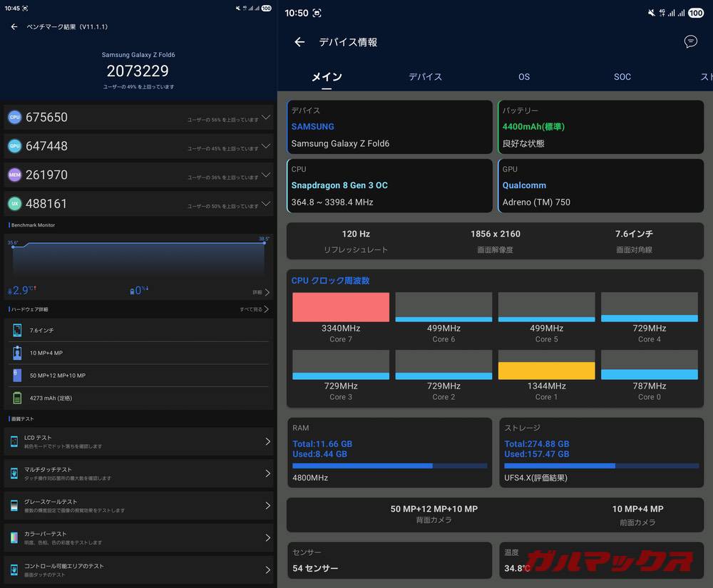
Task: Click the コントロール可能エリアのテスト icon
Action: tap(14, 569)
